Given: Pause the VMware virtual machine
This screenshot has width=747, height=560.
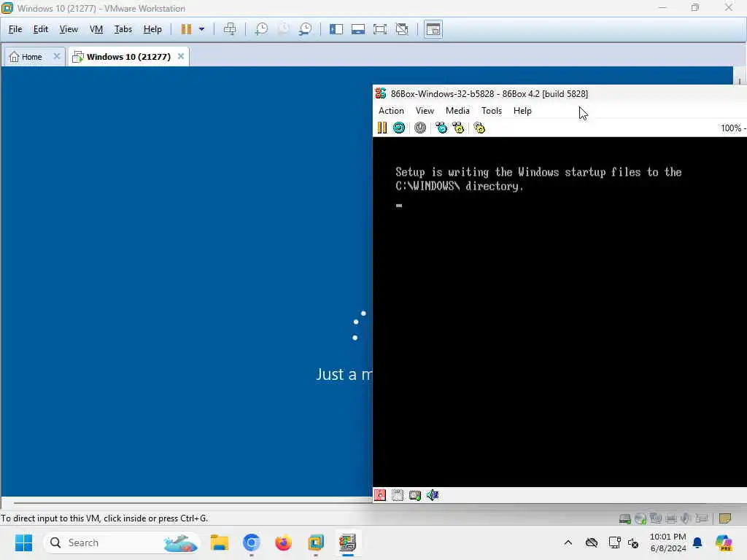Looking at the screenshot, I should pos(186,29).
